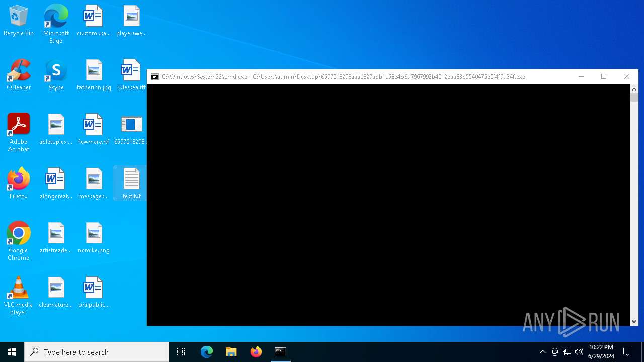
Task: Maximize the cmd.exe window
Action: [604, 77]
